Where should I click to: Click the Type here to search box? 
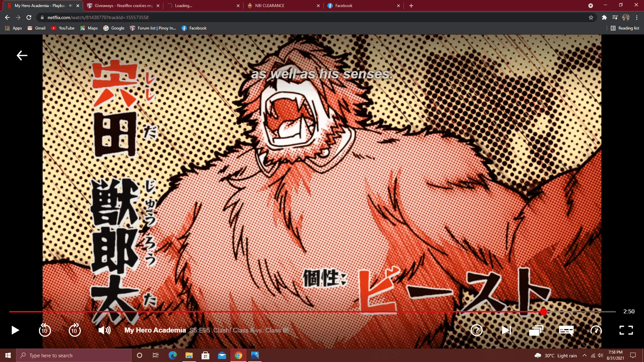(74, 355)
